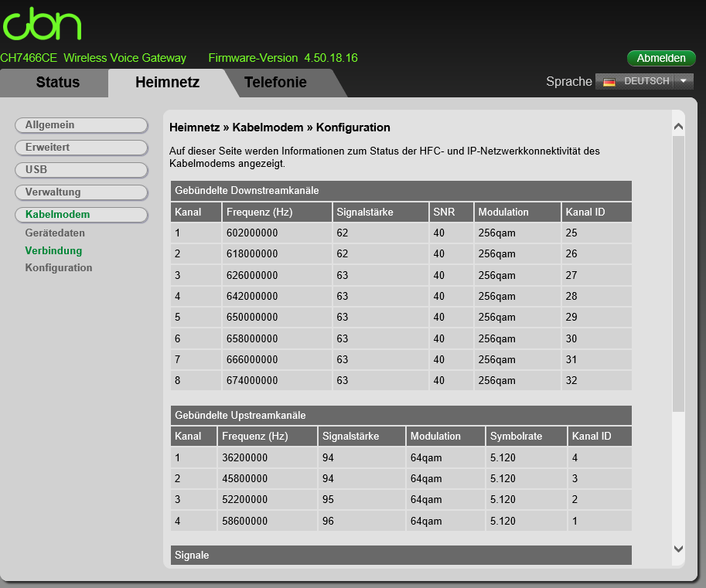Click Kanal ID 28 cell
706x588 pixels.
(597, 296)
